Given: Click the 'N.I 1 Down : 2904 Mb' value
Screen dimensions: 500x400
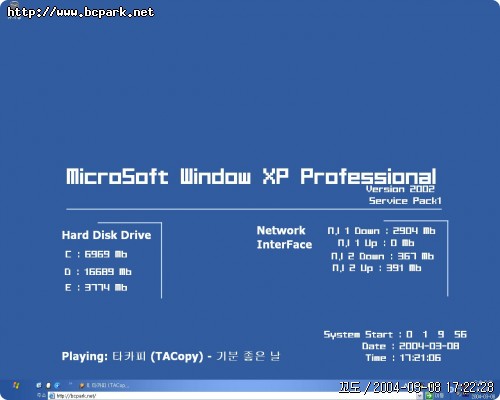Looking at the screenshot, I should point(381,231).
